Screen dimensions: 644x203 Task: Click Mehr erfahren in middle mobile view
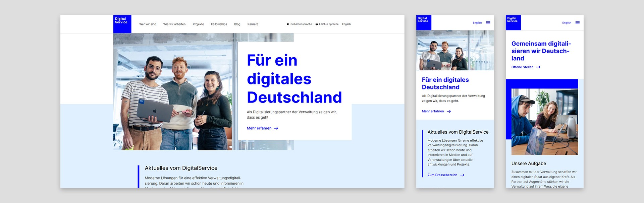(x=433, y=111)
